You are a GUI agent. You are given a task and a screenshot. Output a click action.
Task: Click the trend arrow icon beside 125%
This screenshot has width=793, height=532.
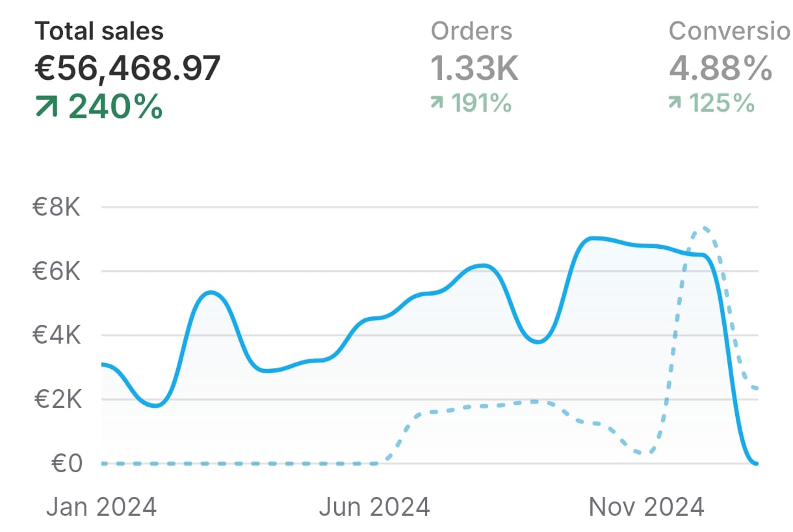click(675, 103)
